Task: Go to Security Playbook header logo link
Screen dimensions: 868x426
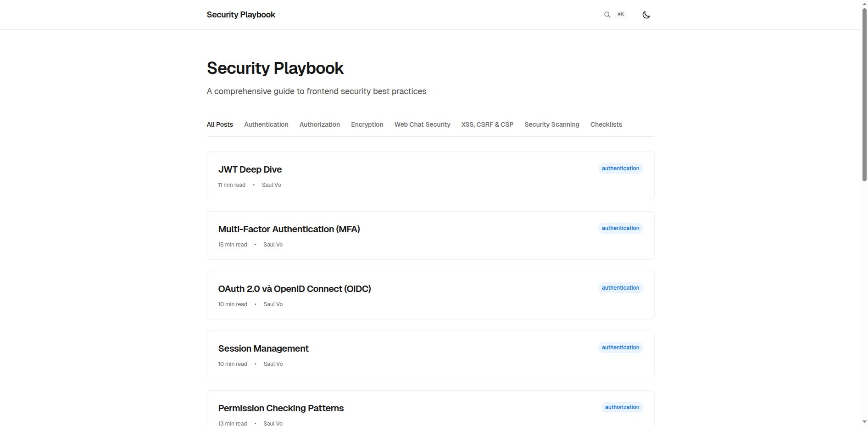Action: (x=241, y=15)
